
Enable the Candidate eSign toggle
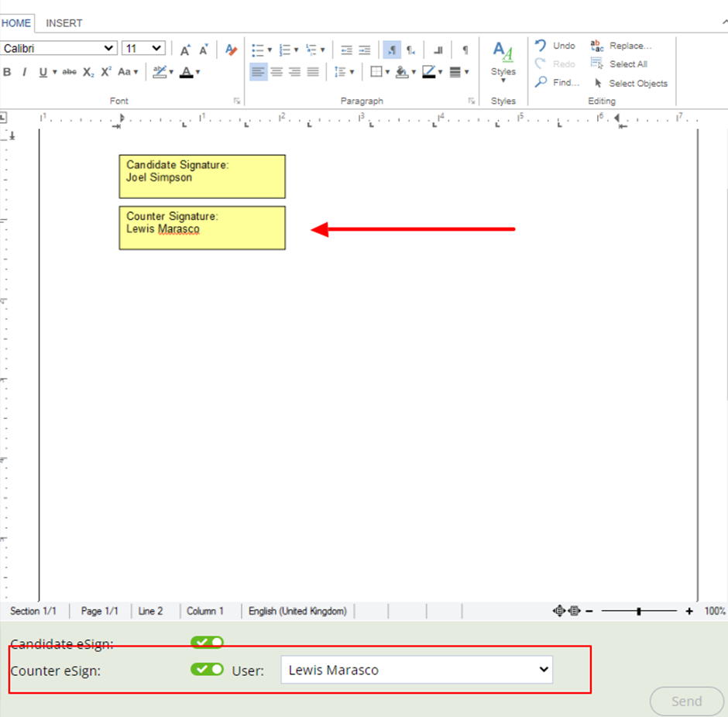(x=206, y=643)
